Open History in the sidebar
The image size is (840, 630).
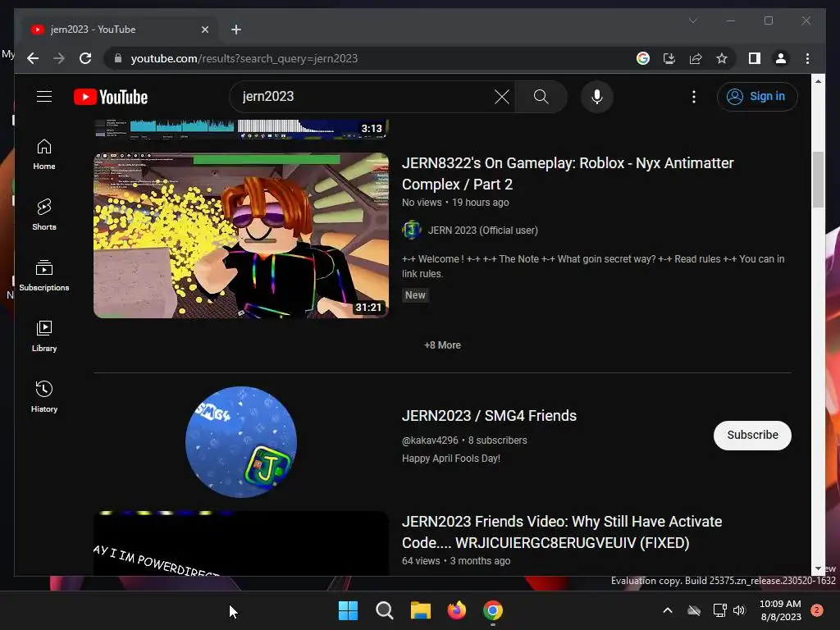point(44,396)
